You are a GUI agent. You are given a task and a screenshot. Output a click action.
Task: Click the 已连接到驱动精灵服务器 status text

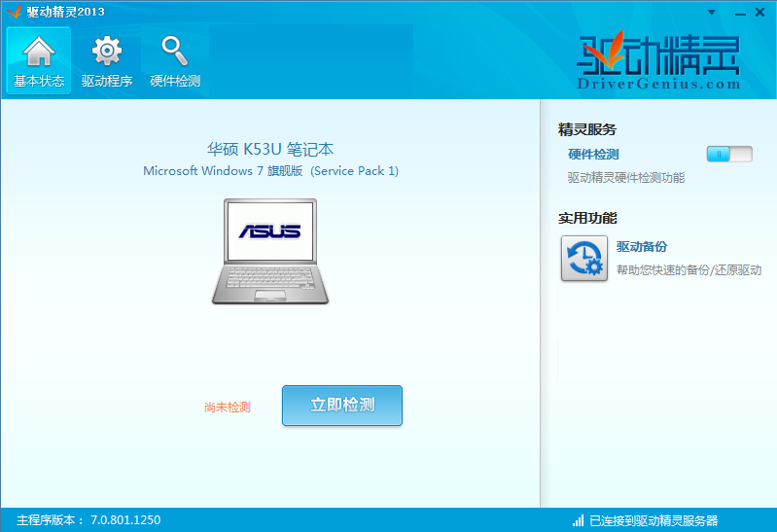point(653,520)
